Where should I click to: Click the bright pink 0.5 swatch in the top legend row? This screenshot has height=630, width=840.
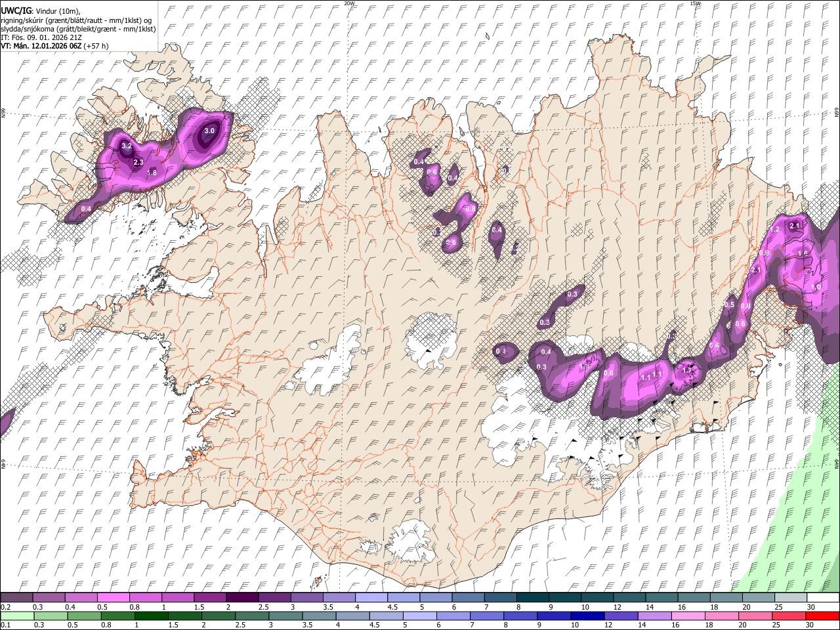tap(113, 598)
